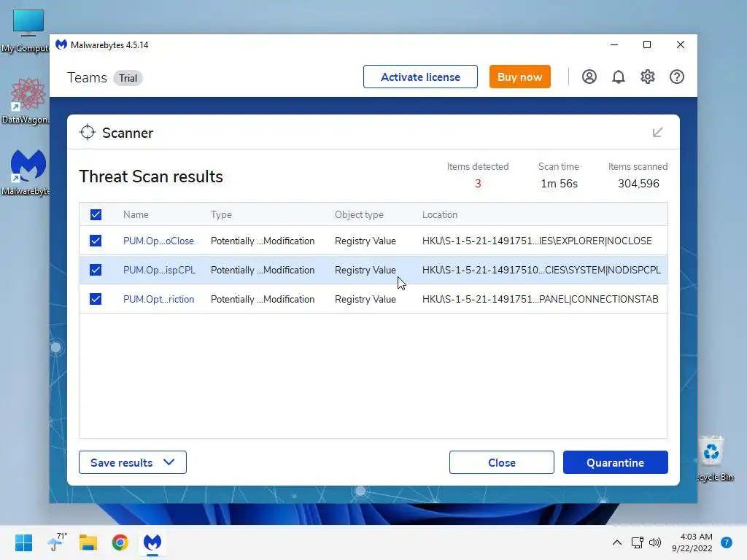The image size is (747, 560).
Task: Click the Close button in Scanner
Action: [x=502, y=462]
